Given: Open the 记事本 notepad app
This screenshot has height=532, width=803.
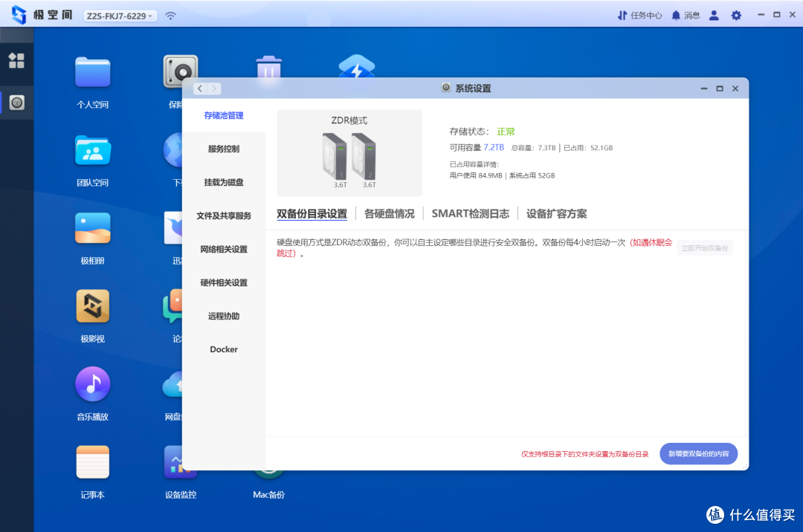Looking at the screenshot, I should tap(92, 462).
